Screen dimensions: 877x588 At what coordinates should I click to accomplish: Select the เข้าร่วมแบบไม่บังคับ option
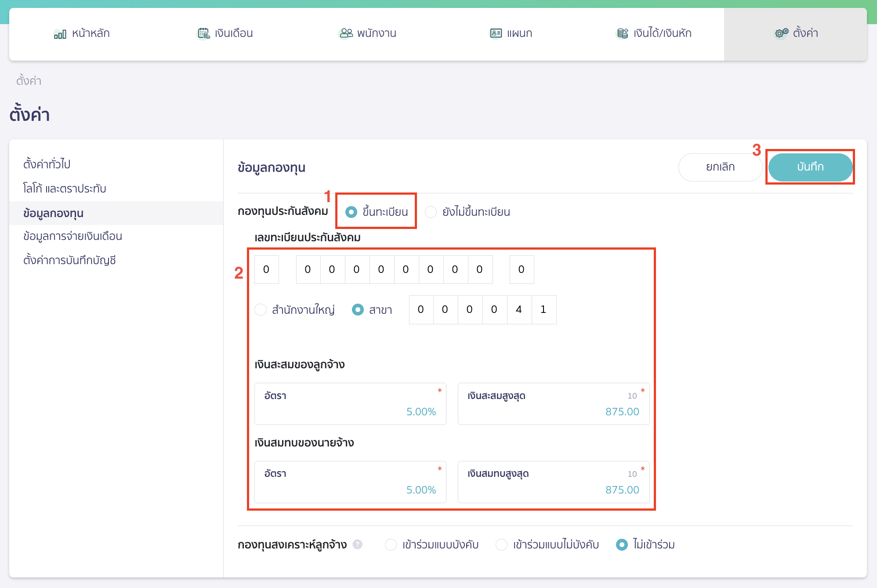click(501, 545)
